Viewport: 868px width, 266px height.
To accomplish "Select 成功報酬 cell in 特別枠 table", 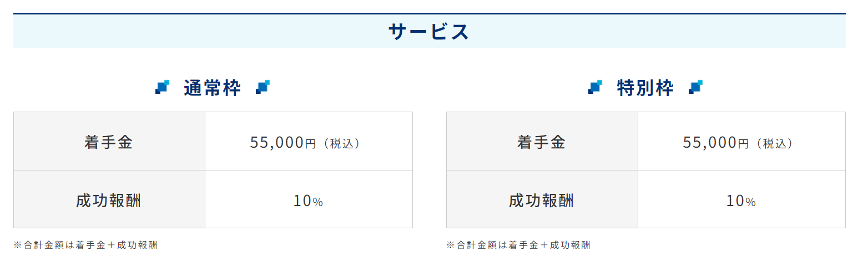I will tap(542, 199).
